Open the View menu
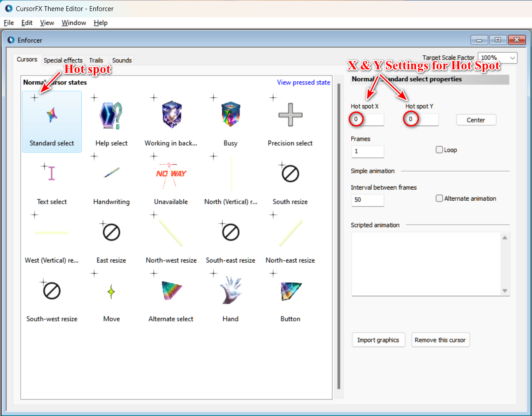 pos(47,23)
